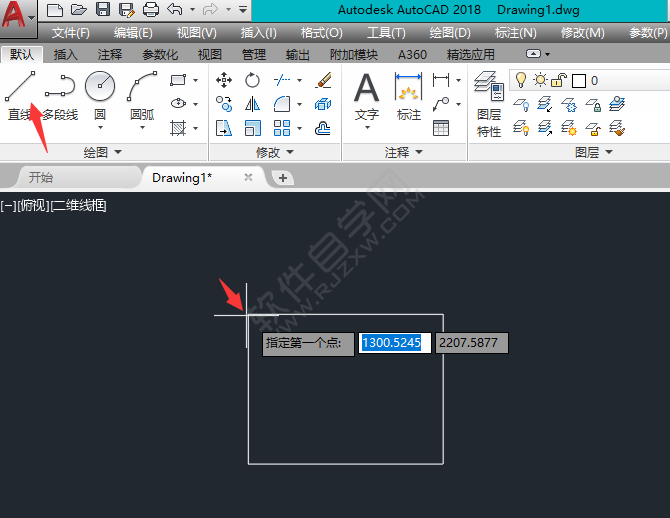The height and width of the screenshot is (518, 670).
Task: Click the [俯视] view control
Action: [33, 206]
